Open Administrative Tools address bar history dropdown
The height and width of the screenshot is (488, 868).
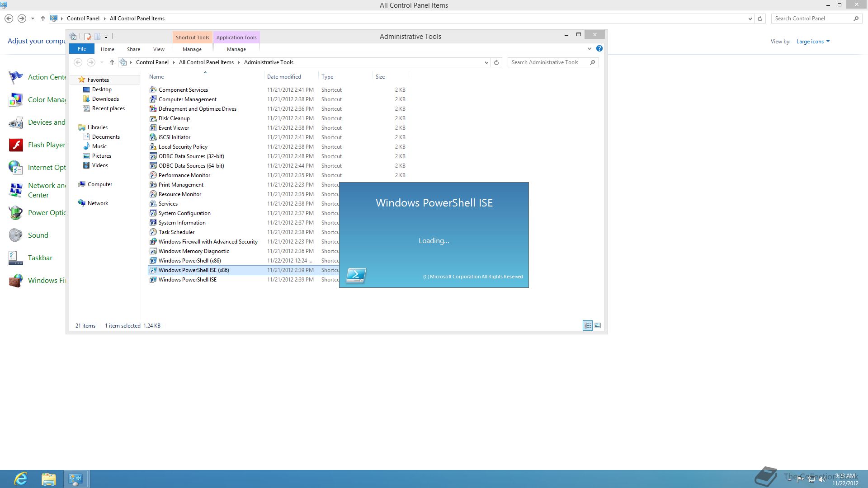pos(486,62)
